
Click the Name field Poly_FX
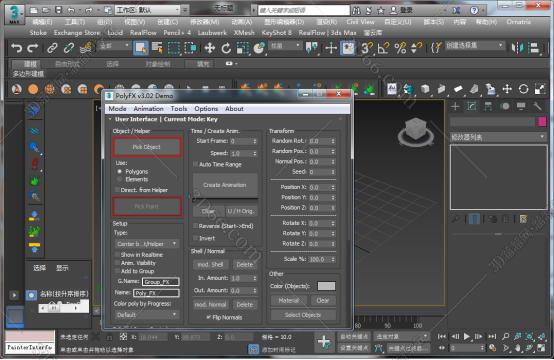coord(156,293)
